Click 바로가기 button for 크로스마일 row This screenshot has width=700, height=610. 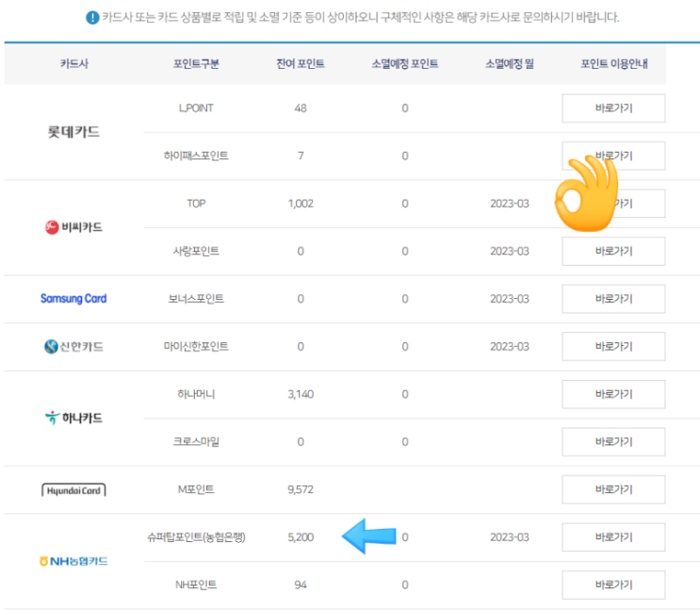point(613,442)
